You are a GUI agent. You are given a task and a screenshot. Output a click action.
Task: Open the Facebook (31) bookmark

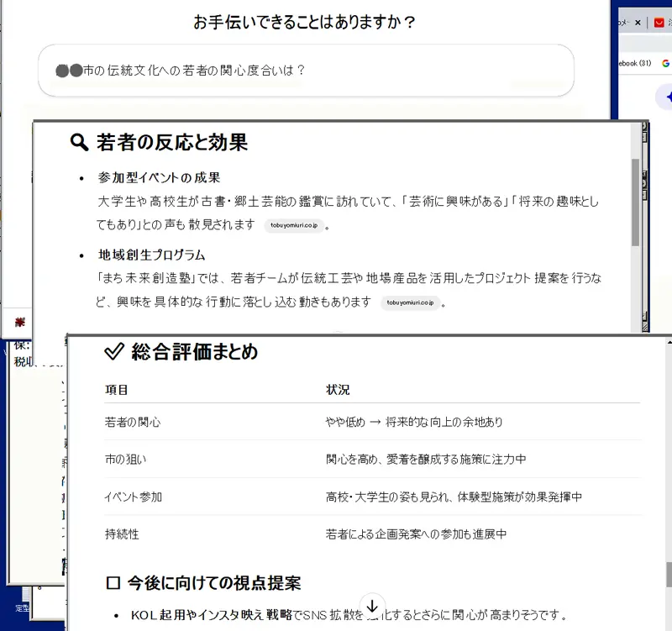click(634, 63)
